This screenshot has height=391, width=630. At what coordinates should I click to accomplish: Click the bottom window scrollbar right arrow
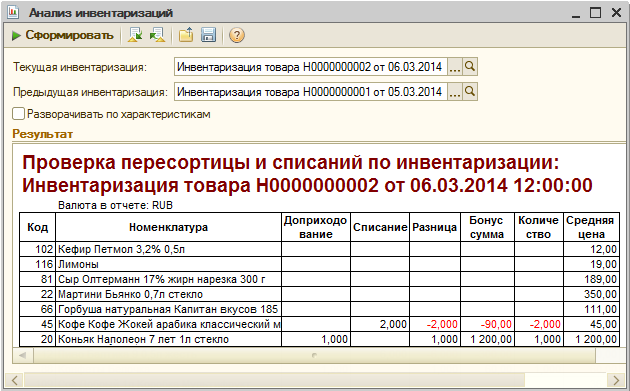(616, 380)
